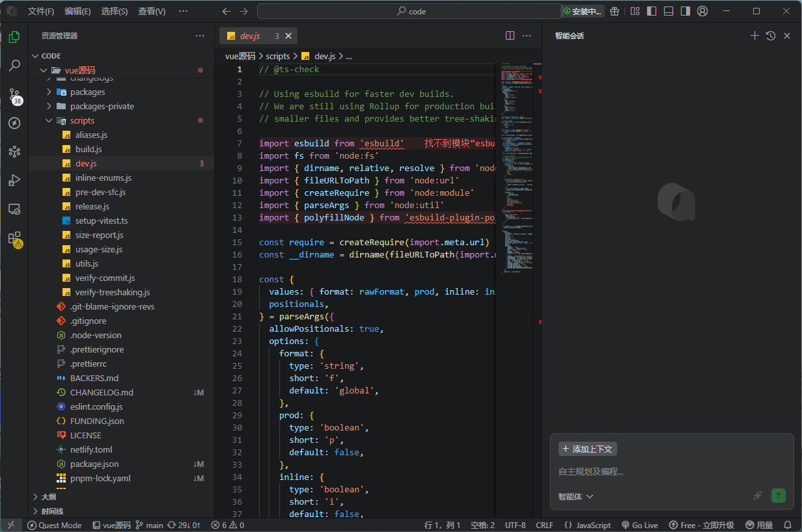Image resolution: width=802 pixels, height=532 pixels.
Task: Click the 自主规划及编程 chat input
Action: (671, 472)
